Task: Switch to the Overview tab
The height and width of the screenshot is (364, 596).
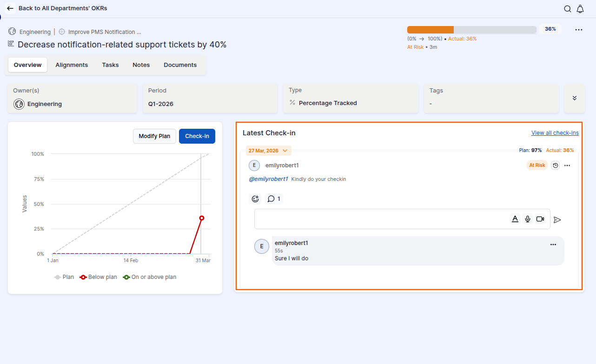Action: (27, 65)
